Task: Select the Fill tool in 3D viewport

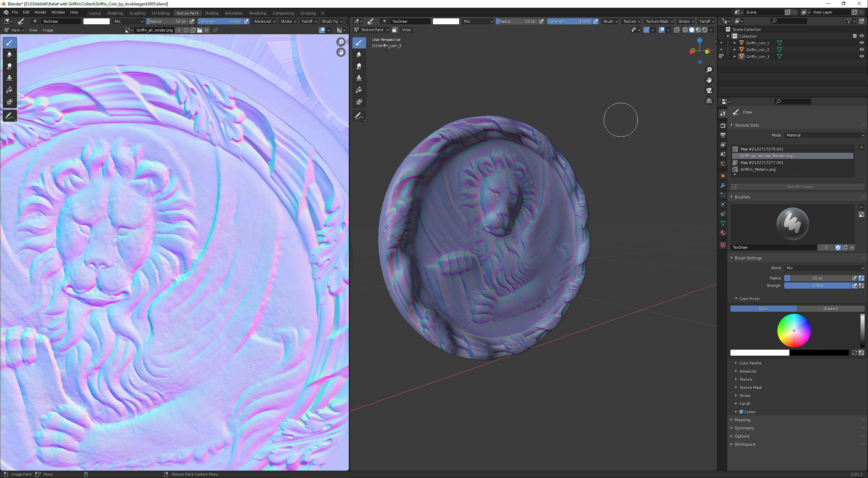Action: click(359, 90)
